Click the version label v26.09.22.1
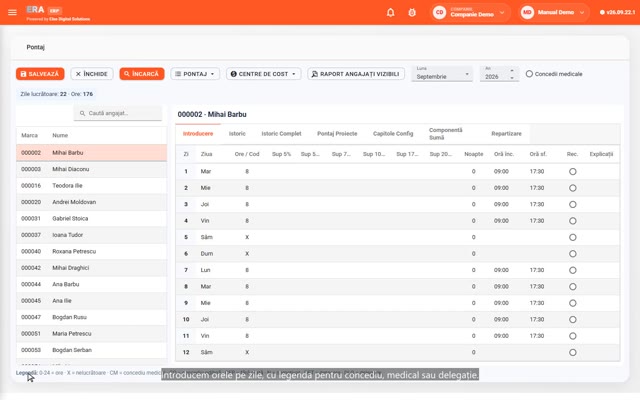The width and height of the screenshot is (640, 400). pos(620,12)
